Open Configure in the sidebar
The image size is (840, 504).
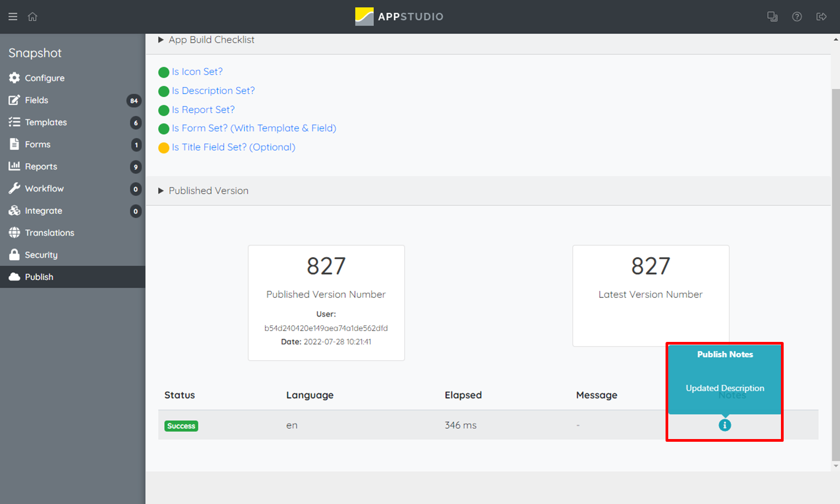pyautogui.click(x=72, y=78)
